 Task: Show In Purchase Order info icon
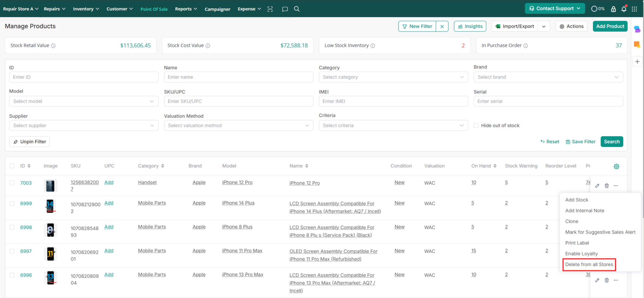coord(526,46)
